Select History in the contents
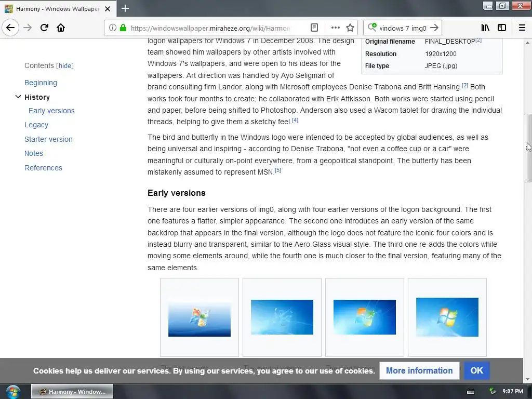Viewport: 532px width, 399px height. point(37,97)
